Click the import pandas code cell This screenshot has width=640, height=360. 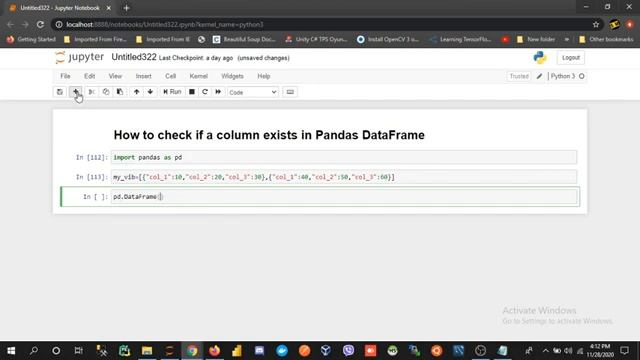(x=344, y=158)
